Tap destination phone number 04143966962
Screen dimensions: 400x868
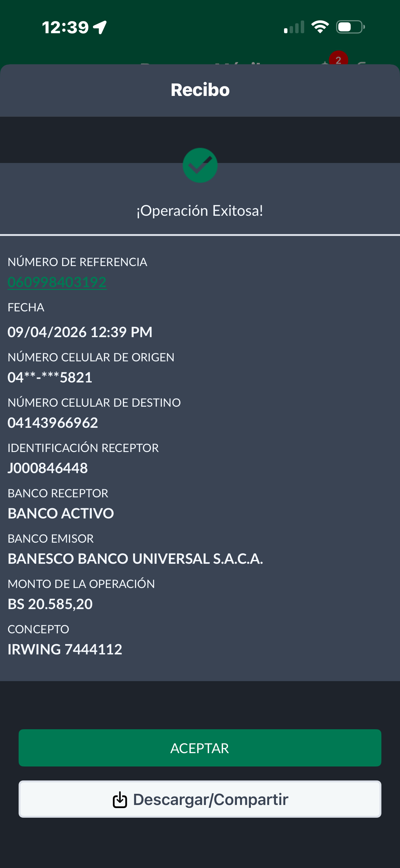click(x=53, y=423)
